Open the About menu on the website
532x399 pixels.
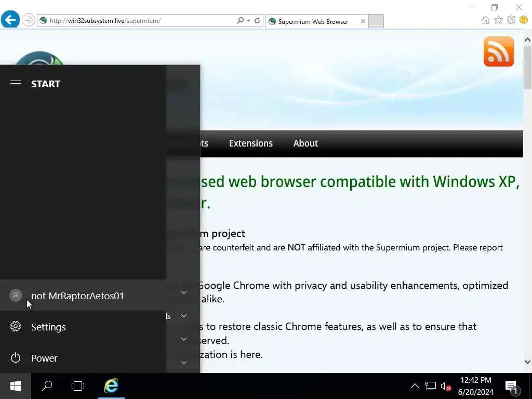point(305,143)
